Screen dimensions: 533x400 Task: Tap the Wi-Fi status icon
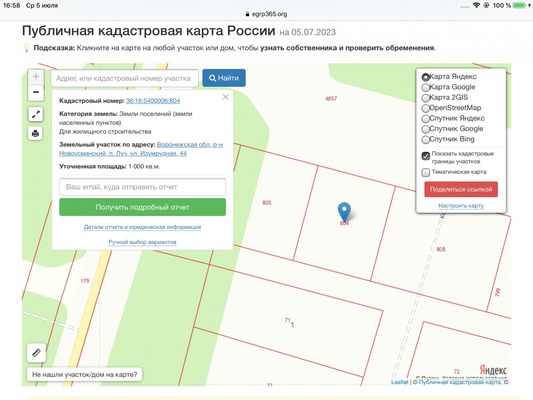coord(477,5)
